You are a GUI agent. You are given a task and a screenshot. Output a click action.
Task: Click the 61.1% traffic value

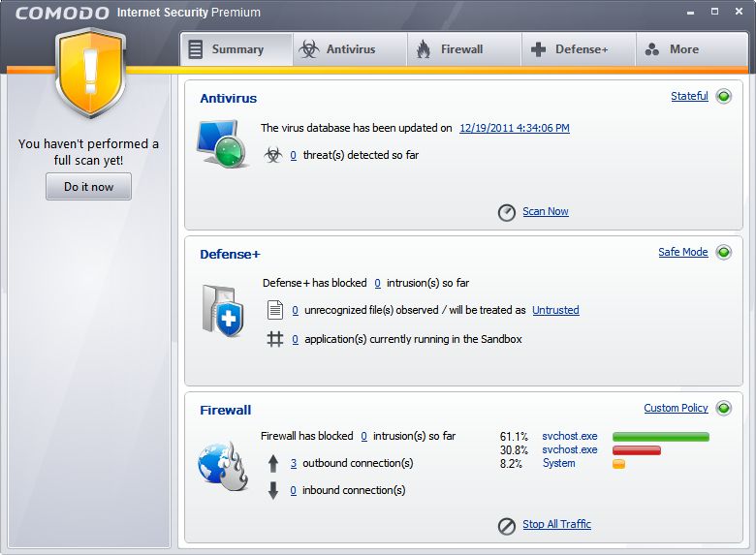[514, 437]
